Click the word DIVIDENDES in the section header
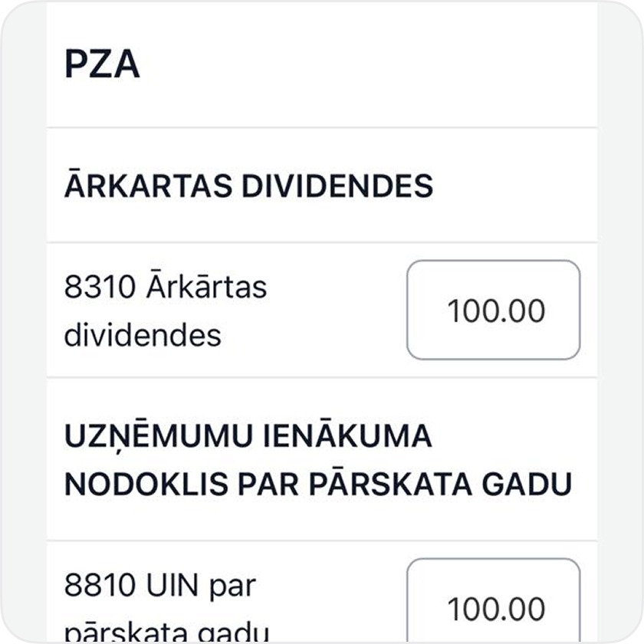 point(337,186)
